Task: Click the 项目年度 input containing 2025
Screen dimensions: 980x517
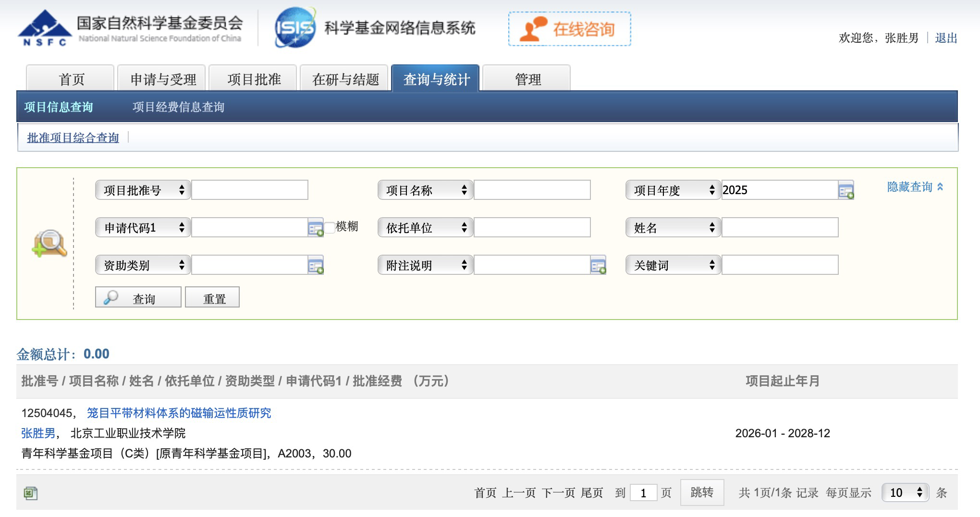Action: [780, 190]
